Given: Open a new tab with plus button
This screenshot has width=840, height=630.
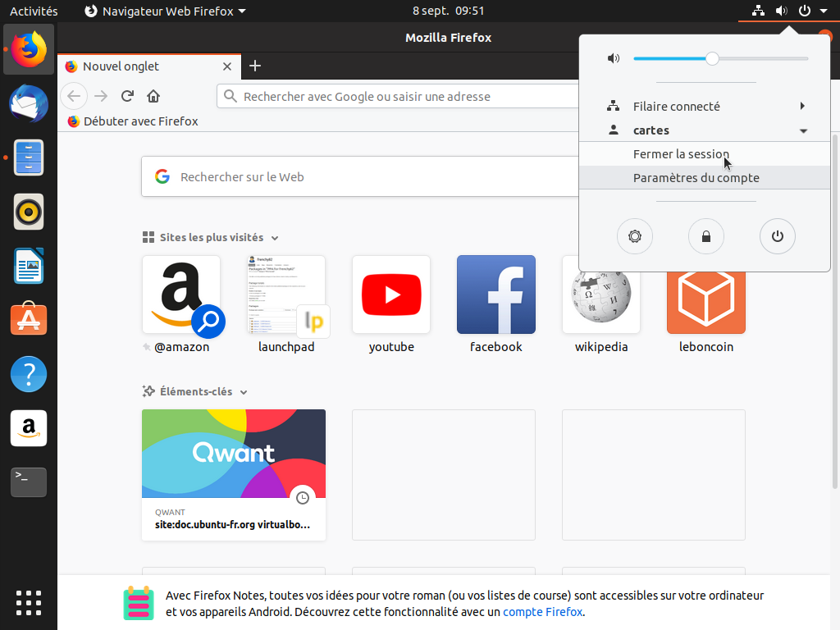Looking at the screenshot, I should coord(255,66).
